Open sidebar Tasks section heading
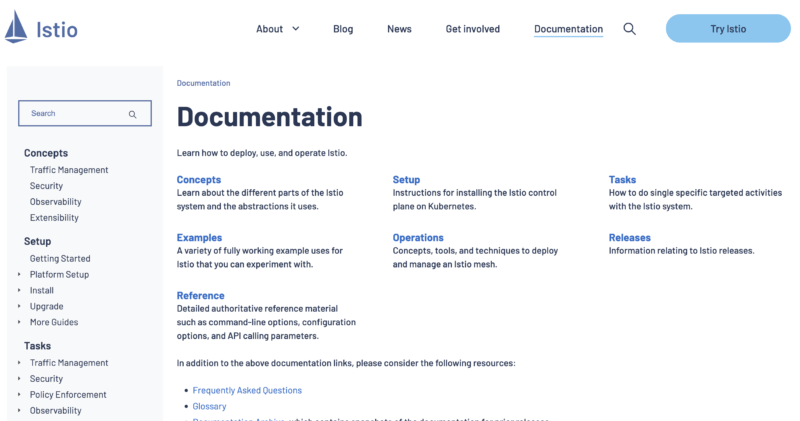The image size is (800, 421). coord(37,346)
